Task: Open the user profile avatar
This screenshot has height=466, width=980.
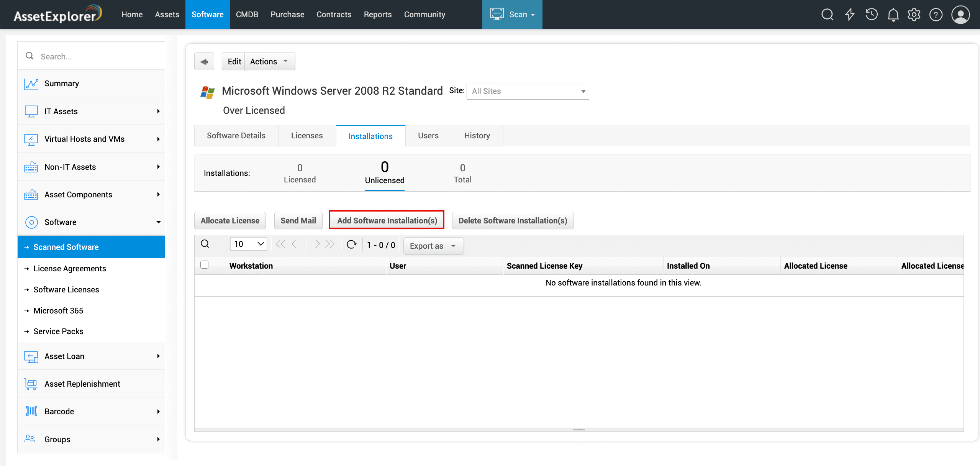Action: click(960, 15)
